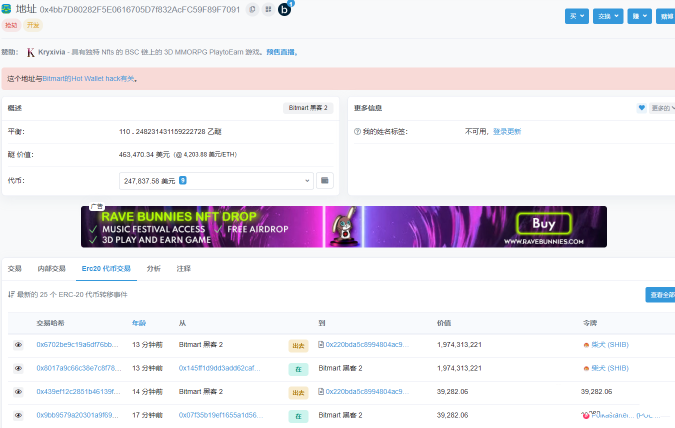View details eye for transaction 0x6702be9c19a
675x428 pixels.
coord(18,345)
